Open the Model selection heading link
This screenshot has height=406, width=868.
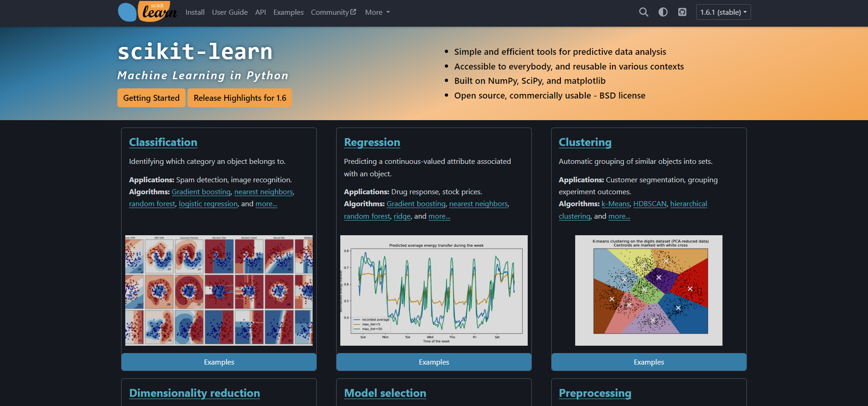tap(385, 393)
